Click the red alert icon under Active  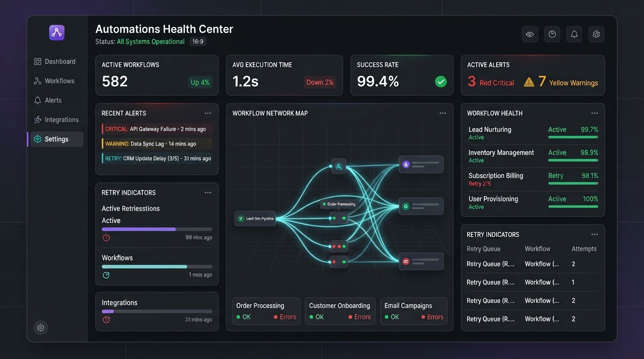(106, 238)
